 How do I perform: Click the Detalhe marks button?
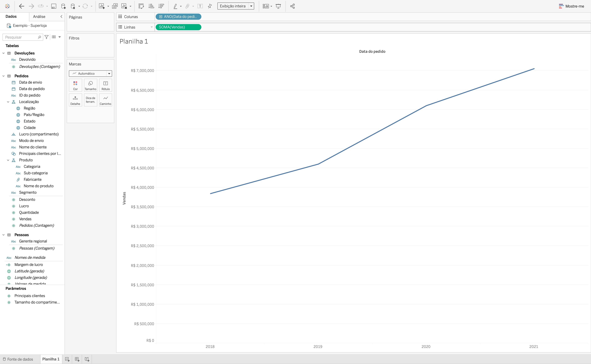[x=76, y=100]
